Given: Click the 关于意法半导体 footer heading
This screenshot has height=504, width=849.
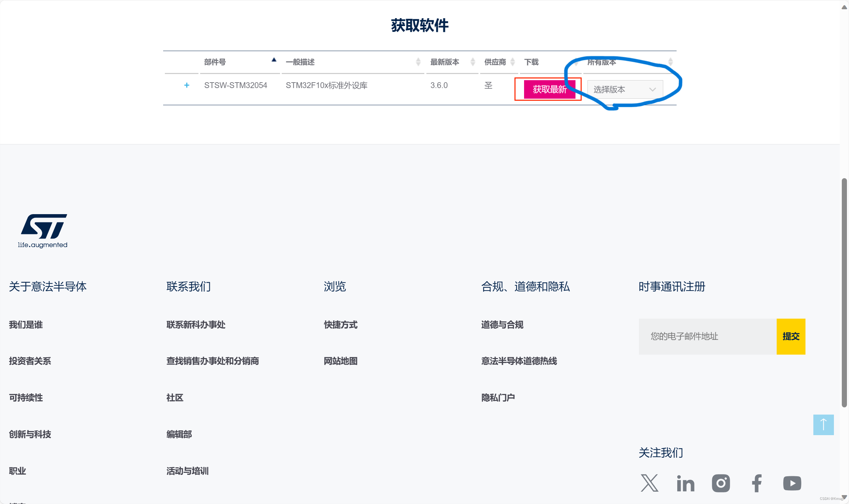Looking at the screenshot, I should pyautogui.click(x=48, y=286).
